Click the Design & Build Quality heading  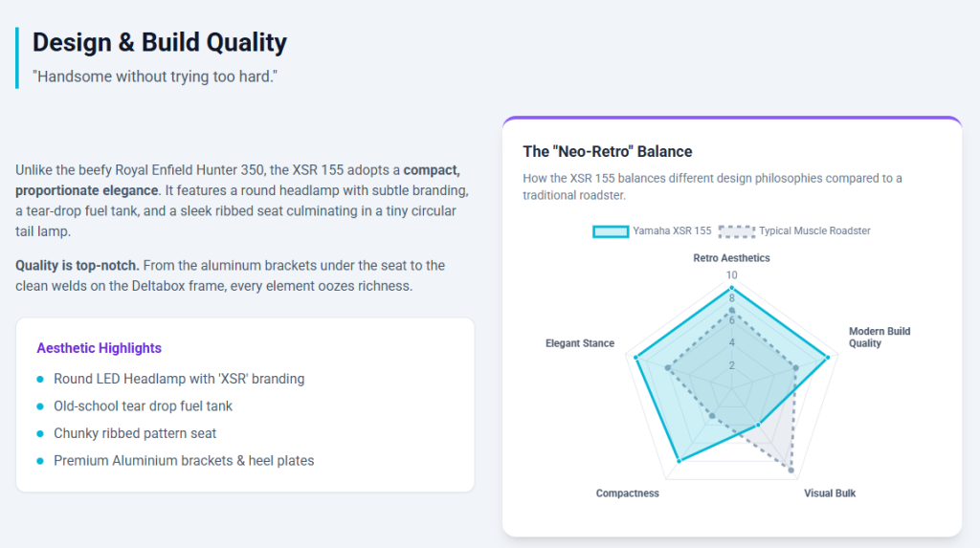[160, 42]
